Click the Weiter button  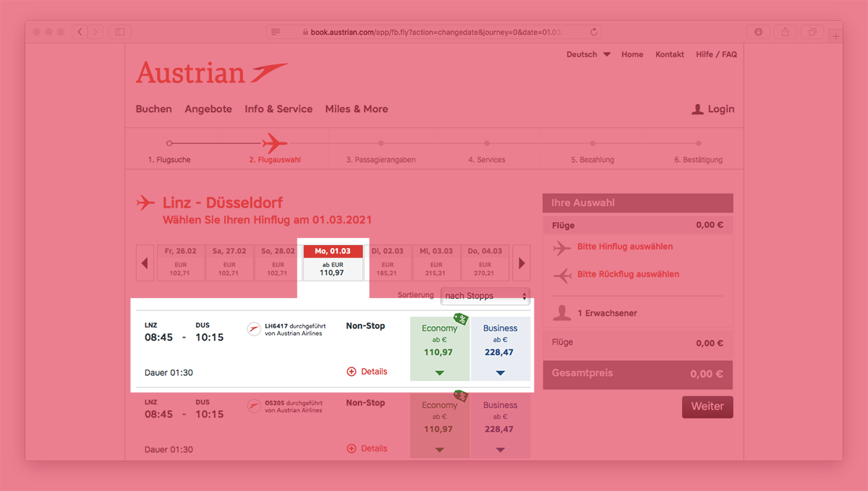707,406
